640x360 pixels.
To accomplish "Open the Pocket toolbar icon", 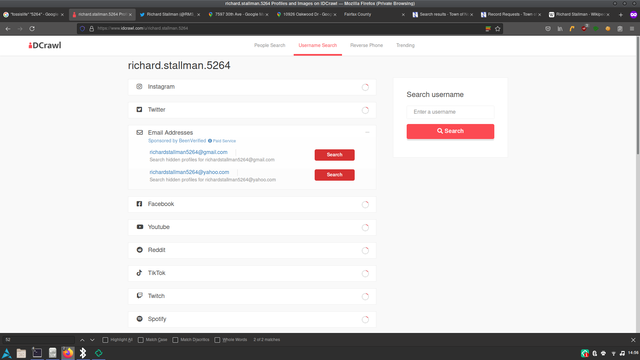I will [548, 29].
